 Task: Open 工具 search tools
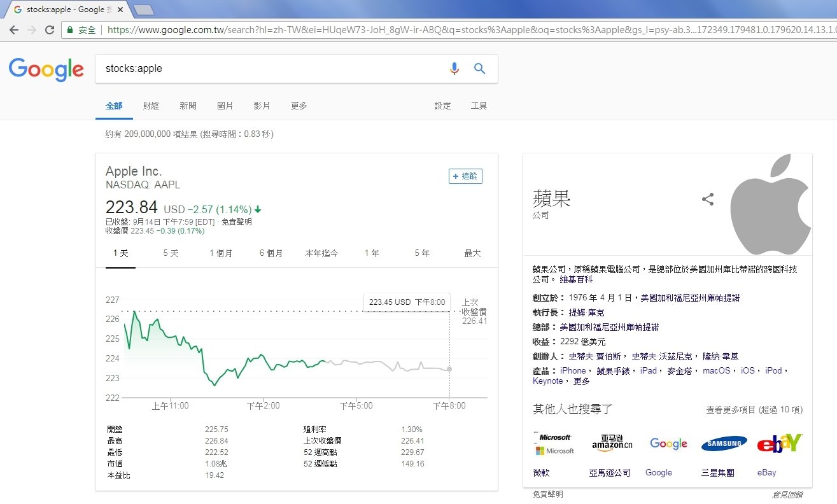(479, 106)
